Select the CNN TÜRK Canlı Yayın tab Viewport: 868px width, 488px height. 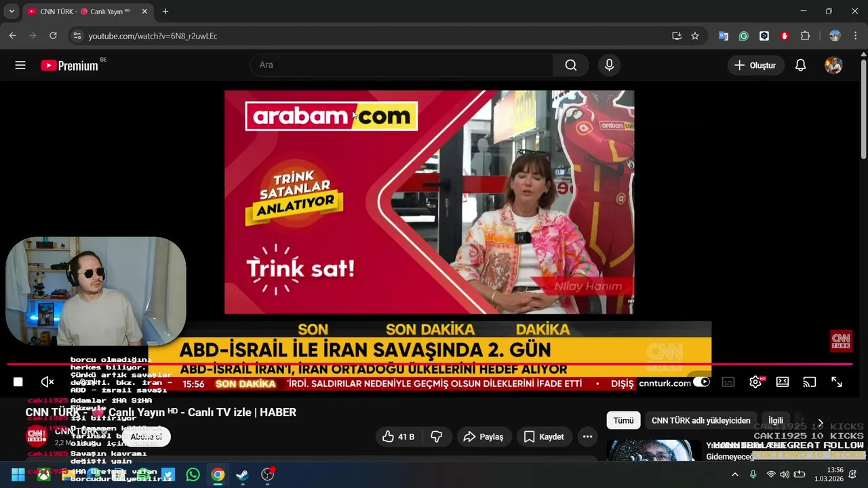click(85, 12)
